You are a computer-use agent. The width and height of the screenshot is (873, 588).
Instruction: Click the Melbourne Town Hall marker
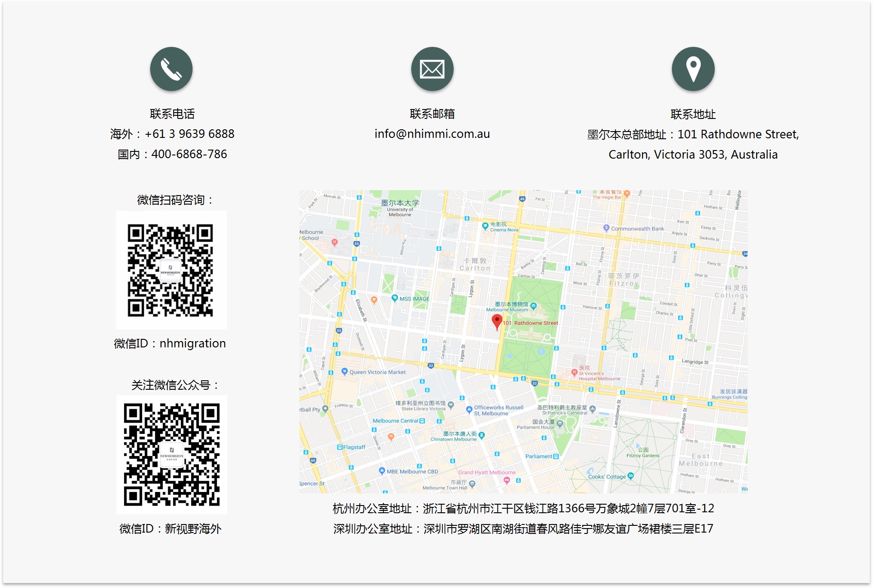[x=472, y=484]
